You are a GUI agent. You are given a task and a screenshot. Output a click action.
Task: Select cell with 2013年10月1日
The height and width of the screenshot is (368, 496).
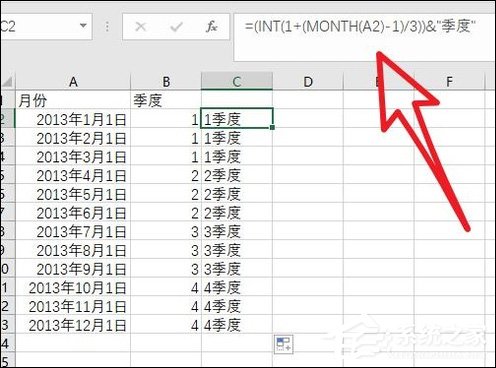tap(73, 288)
